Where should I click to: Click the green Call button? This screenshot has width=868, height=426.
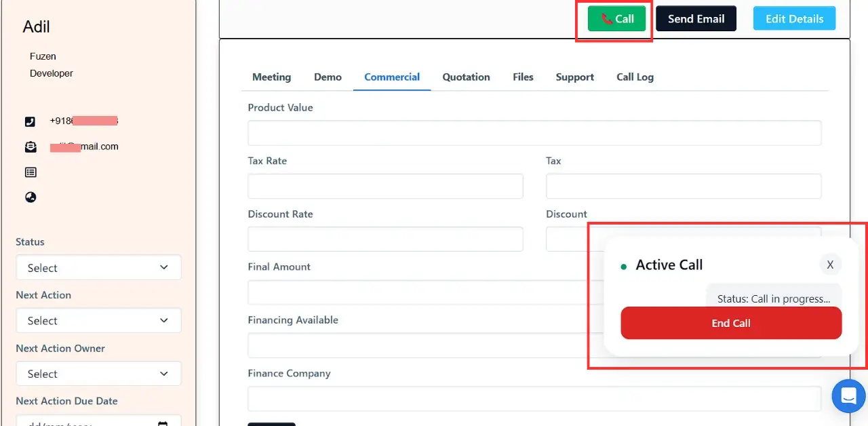tap(616, 19)
